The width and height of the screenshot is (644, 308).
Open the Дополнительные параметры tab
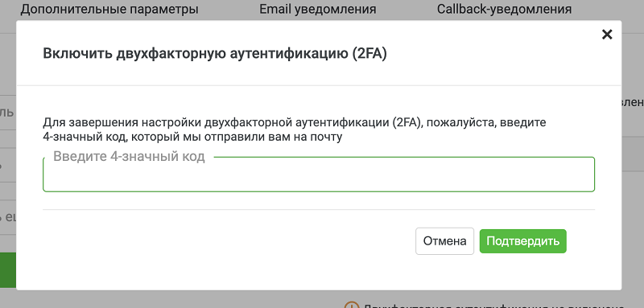point(109,9)
